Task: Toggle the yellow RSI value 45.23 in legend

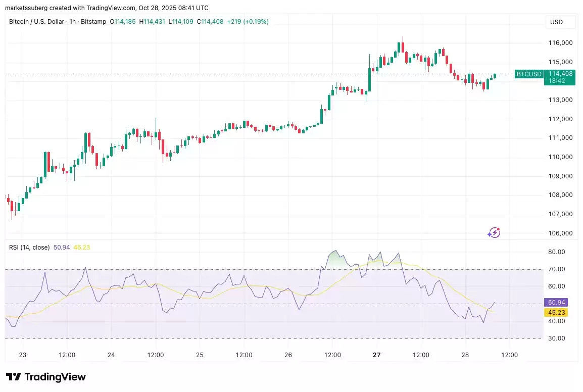Action: click(81, 247)
